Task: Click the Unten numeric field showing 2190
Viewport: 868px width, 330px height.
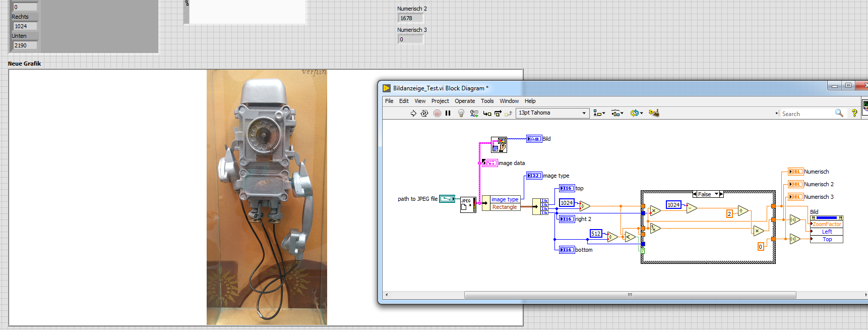Action: click(x=25, y=45)
